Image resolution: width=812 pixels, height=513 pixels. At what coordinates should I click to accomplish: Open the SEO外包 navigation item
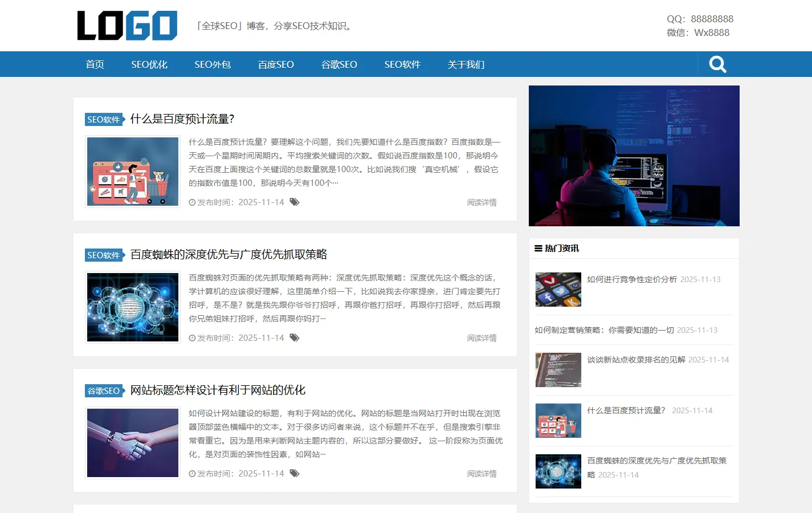(x=213, y=64)
